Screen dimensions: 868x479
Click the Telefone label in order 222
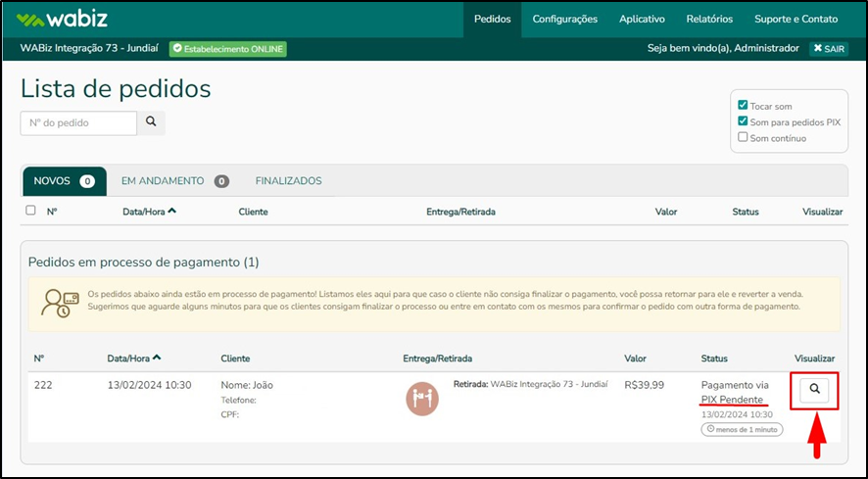coord(239,400)
